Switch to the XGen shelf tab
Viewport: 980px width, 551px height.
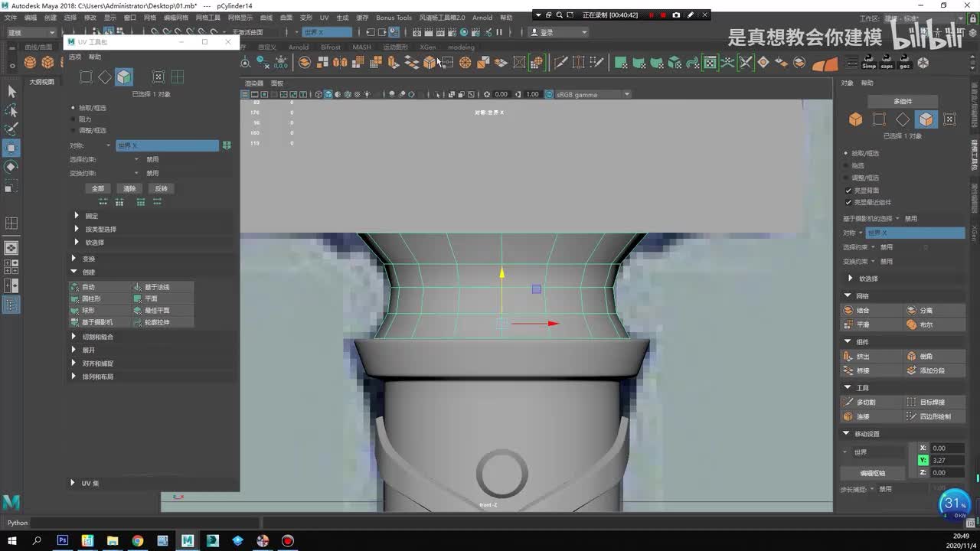coord(427,47)
